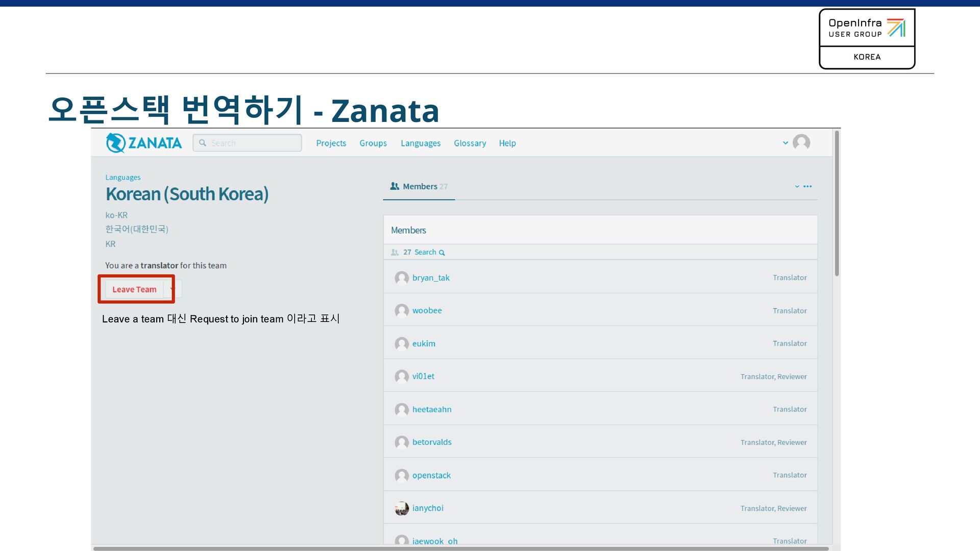
Task: Click the Zanata logo
Action: click(x=143, y=143)
